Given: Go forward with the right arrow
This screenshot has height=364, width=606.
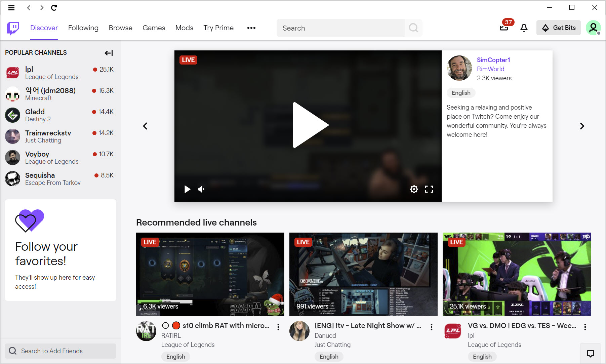Looking at the screenshot, I should click(x=42, y=8).
